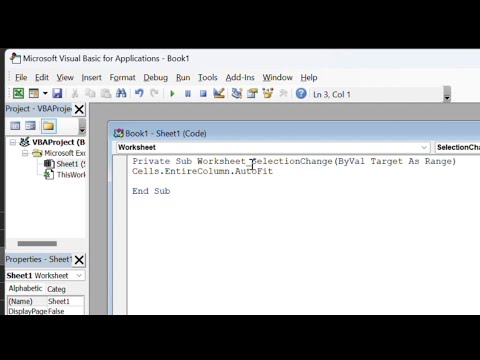Open the Window menu

[278, 77]
